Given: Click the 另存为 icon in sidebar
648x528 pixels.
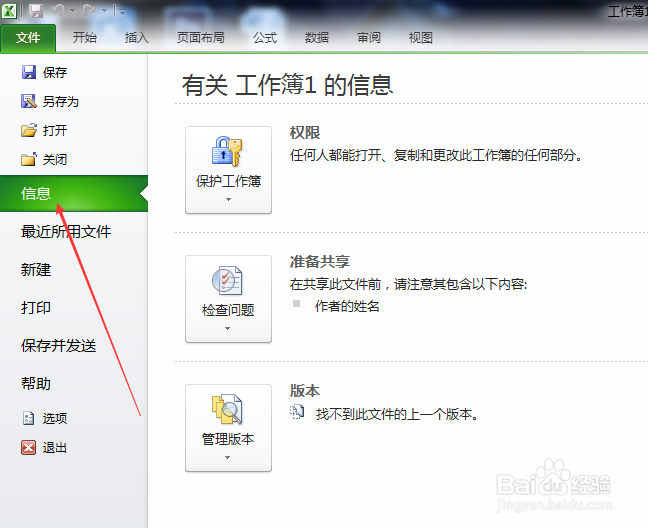Looking at the screenshot, I should pyautogui.click(x=29, y=101).
